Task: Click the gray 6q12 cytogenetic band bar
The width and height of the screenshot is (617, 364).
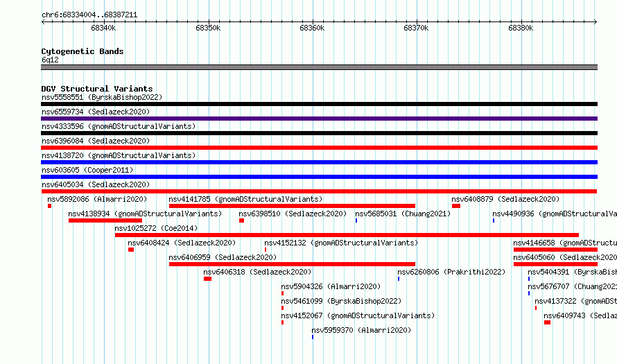Action: point(319,67)
